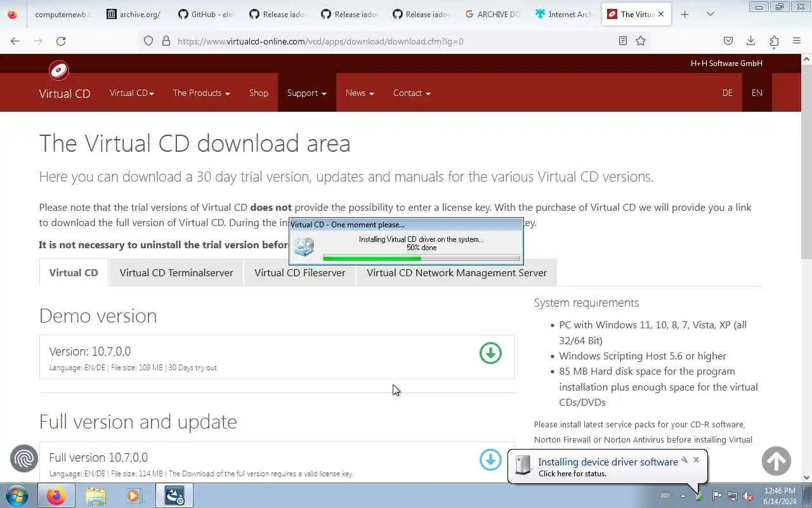Click the tray keyboard icon
Viewport: 812px width, 508px height.
665,496
